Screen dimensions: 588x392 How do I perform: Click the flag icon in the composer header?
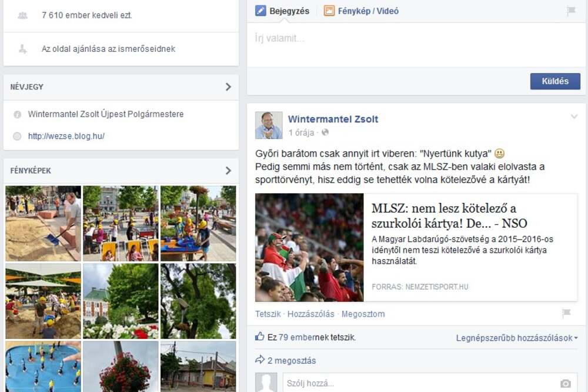[x=571, y=11]
